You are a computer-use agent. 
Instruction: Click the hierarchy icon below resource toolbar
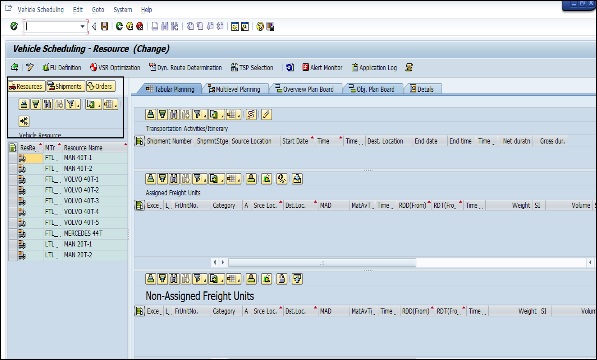24,121
